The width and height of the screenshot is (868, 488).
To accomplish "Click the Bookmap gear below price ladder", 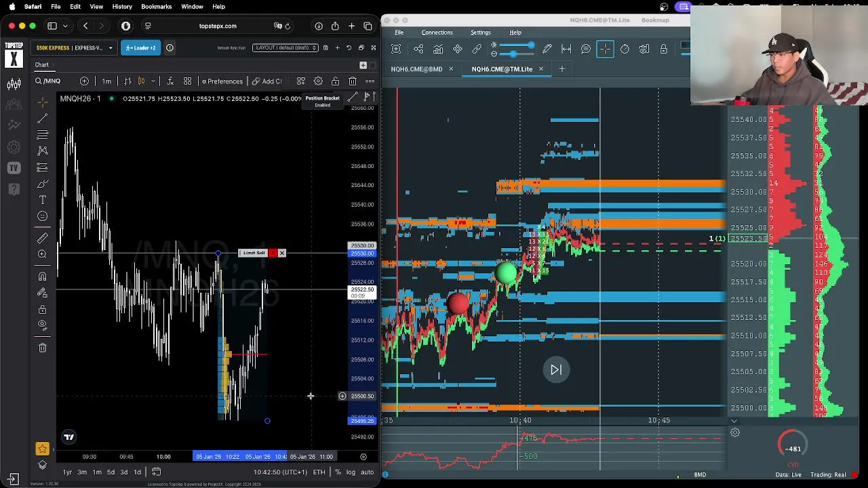I will [x=734, y=432].
